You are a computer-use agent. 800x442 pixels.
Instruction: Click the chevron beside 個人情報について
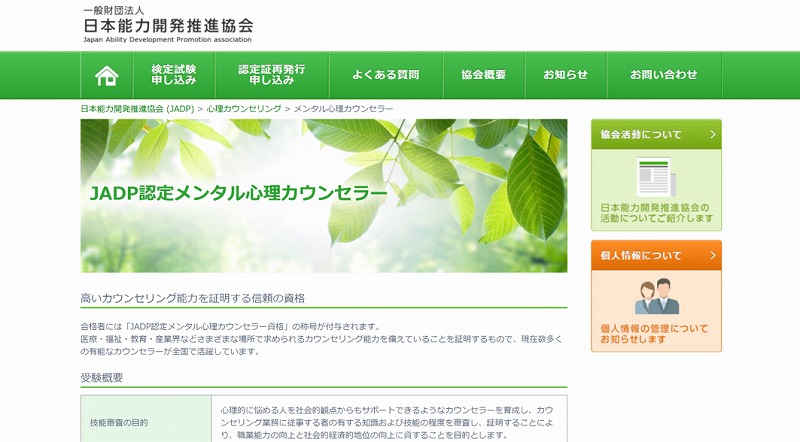[713, 255]
